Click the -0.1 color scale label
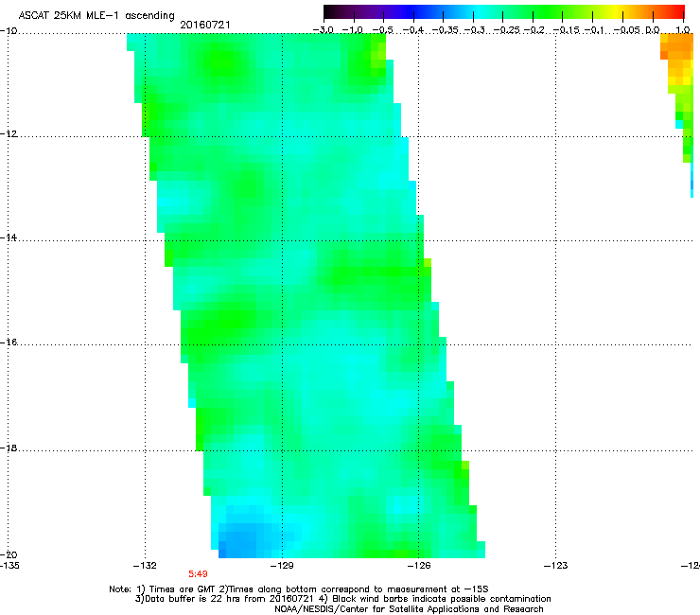The width and height of the screenshot is (700, 615). (x=594, y=30)
